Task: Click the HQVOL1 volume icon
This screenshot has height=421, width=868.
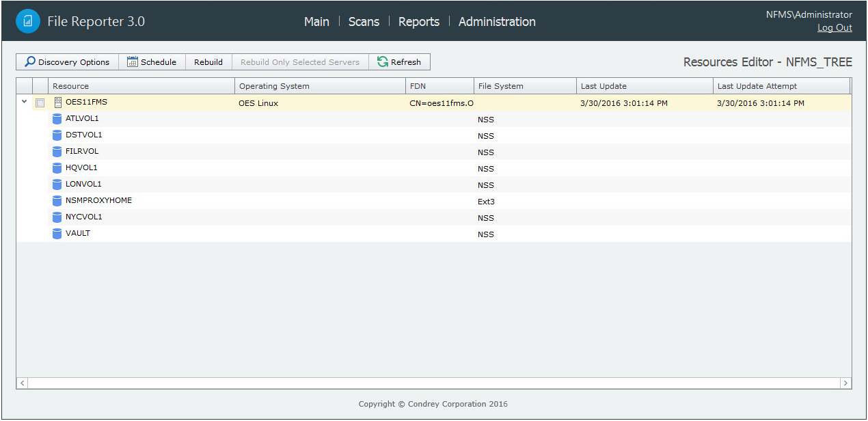Action: tap(57, 168)
